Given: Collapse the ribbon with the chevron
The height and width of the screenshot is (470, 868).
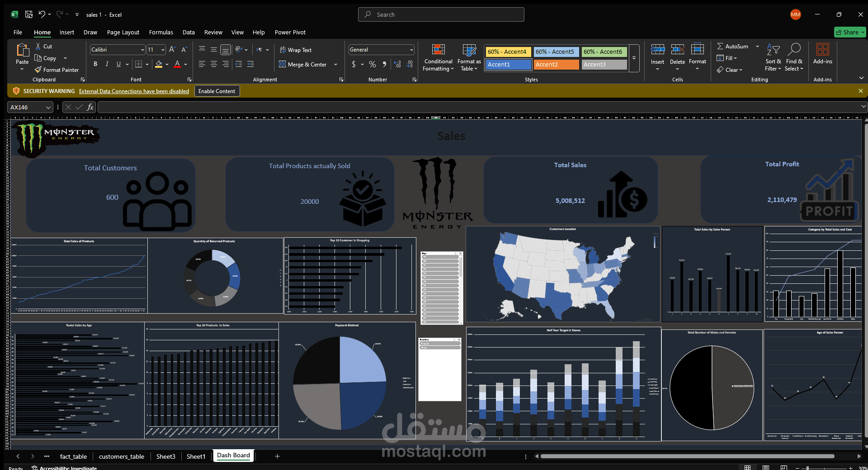Looking at the screenshot, I should [x=861, y=78].
